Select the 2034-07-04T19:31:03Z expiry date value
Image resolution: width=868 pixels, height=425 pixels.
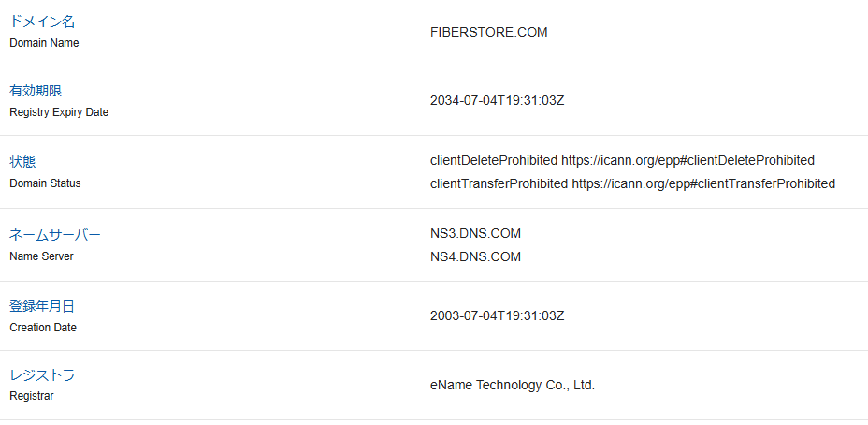(497, 101)
